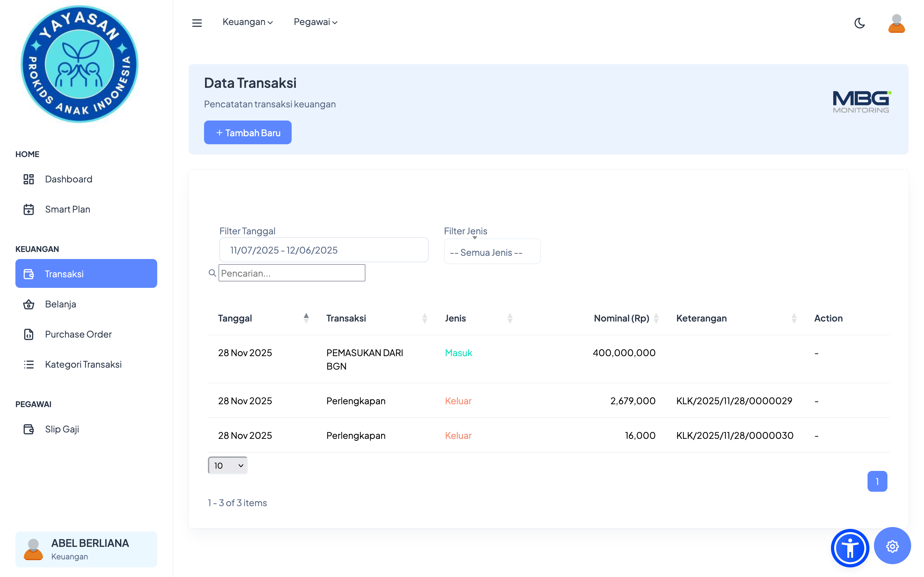The image size is (924, 577).
Task: Open Kategori Transaksi list
Action: pyautogui.click(x=83, y=364)
